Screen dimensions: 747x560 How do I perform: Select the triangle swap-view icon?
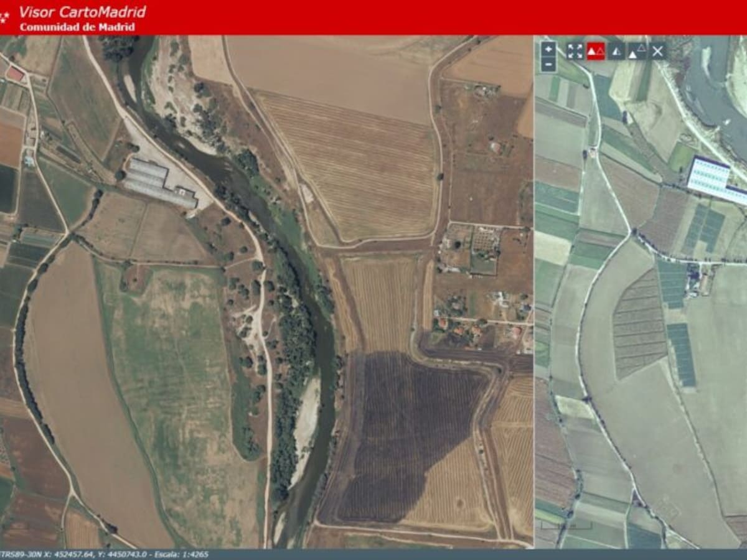(x=638, y=50)
